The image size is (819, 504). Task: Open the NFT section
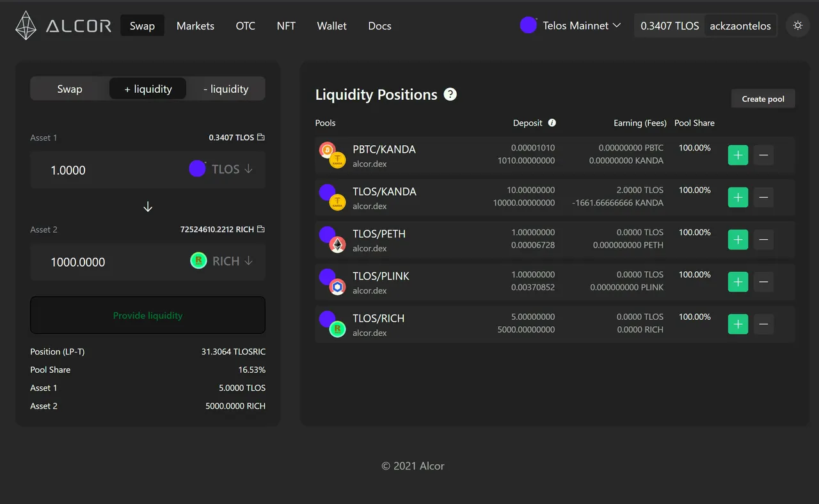click(x=286, y=26)
